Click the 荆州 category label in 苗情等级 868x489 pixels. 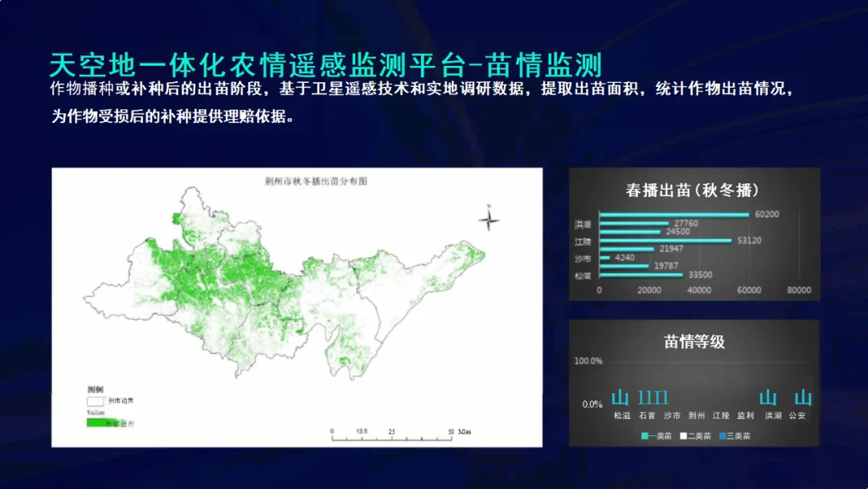tap(696, 415)
